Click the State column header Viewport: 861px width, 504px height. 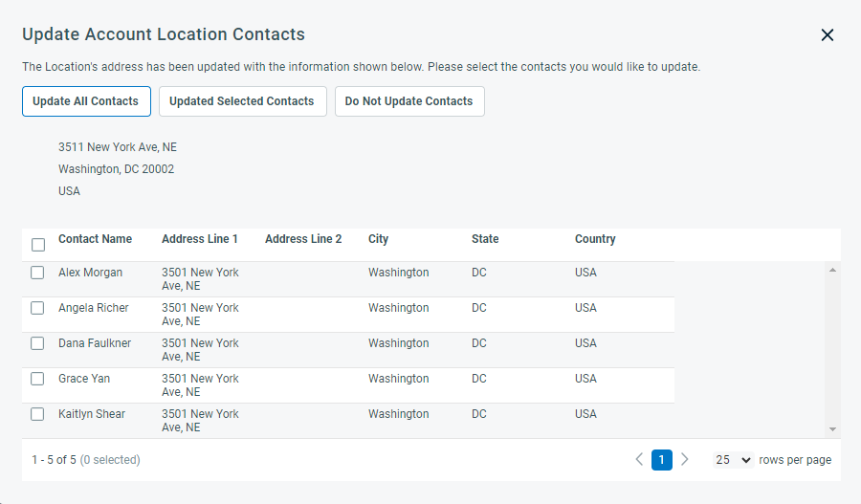(x=485, y=239)
